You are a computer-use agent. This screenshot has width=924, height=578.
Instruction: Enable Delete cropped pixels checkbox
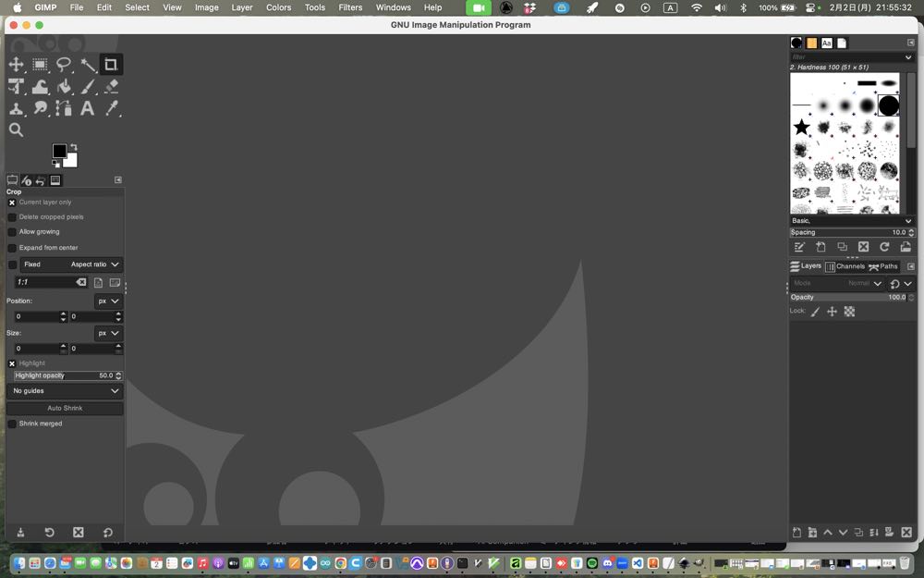pos(12,217)
